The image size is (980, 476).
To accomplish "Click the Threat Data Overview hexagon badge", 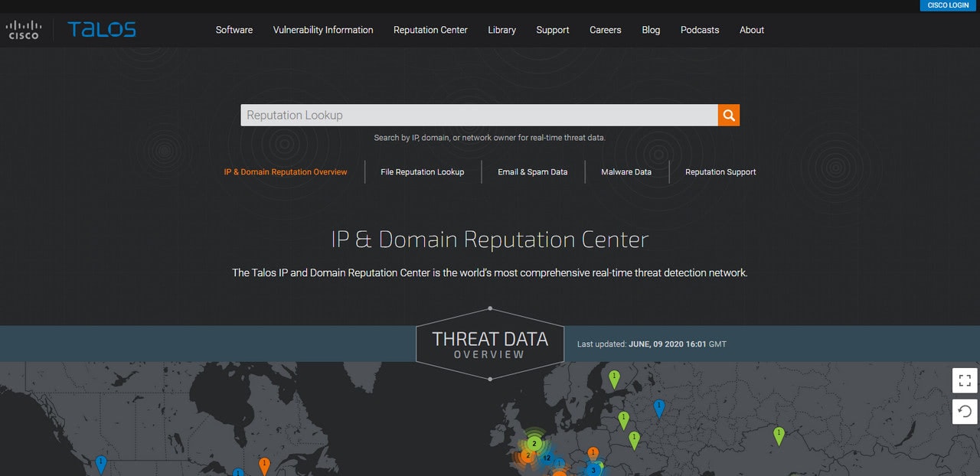I will (x=490, y=344).
